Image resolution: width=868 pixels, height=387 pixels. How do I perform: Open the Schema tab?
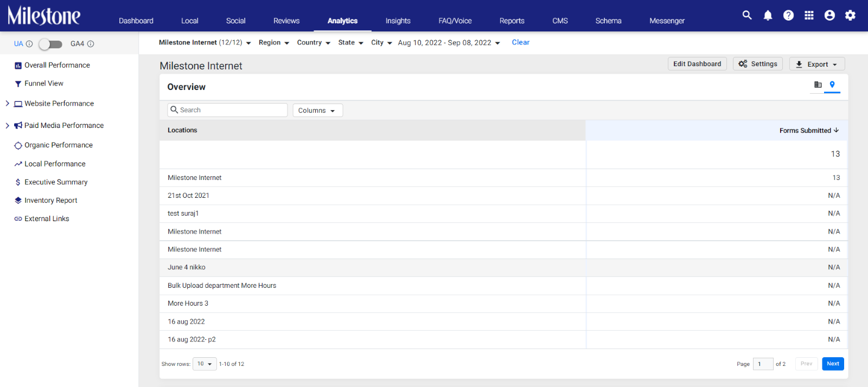[x=609, y=21]
